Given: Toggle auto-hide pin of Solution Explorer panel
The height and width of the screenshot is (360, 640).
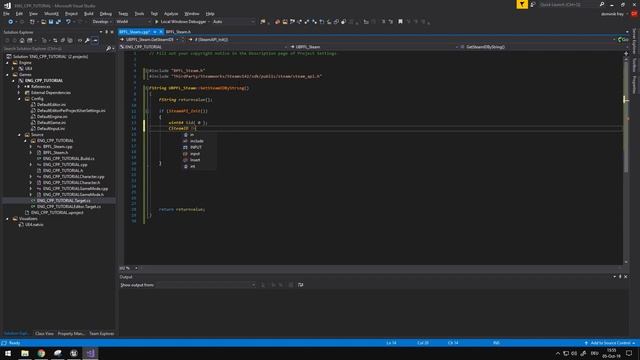Looking at the screenshot, I should pyautogui.click(x=107, y=32).
